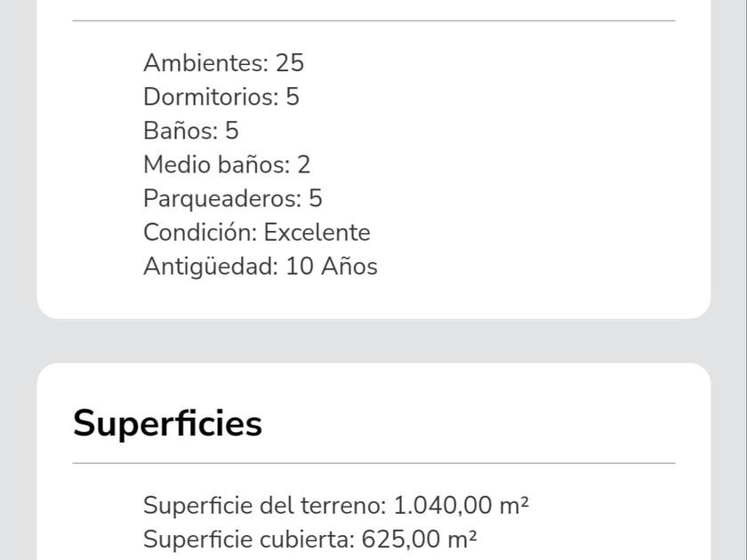Screen dimensions: 747x560
Task: Click the Ambientes: 25 text line
Action: [x=223, y=63]
